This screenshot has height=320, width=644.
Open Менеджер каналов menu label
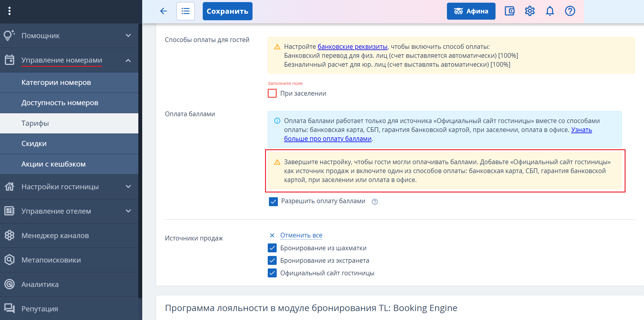[x=55, y=235]
